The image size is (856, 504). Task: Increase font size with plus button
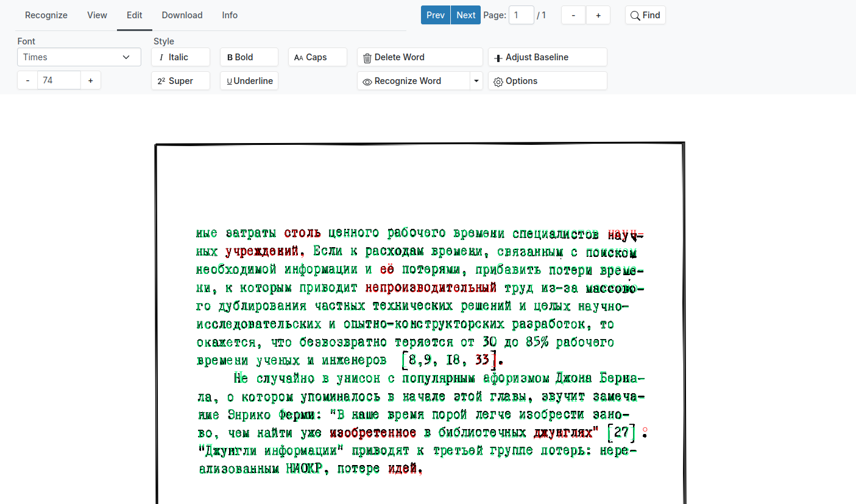[x=90, y=80]
